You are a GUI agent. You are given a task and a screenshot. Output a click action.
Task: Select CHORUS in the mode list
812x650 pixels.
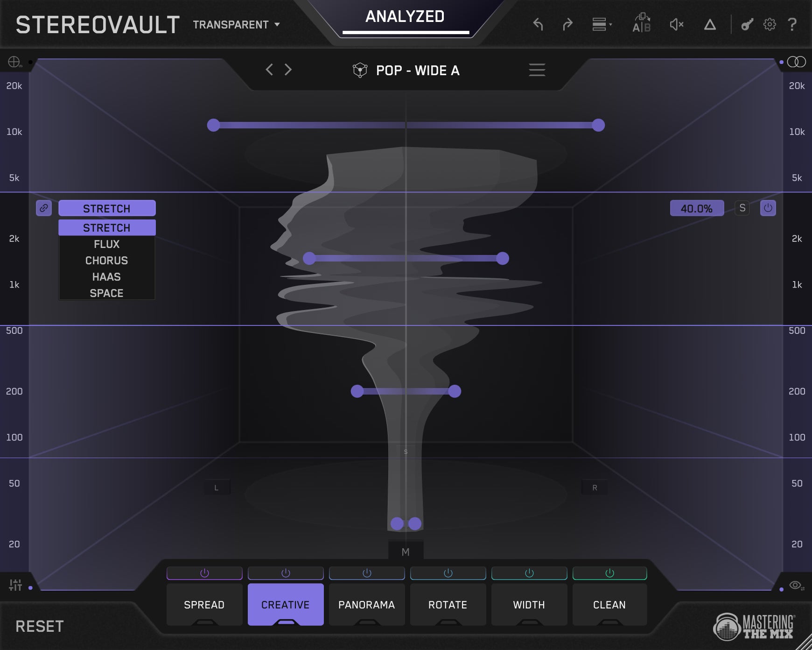(107, 261)
